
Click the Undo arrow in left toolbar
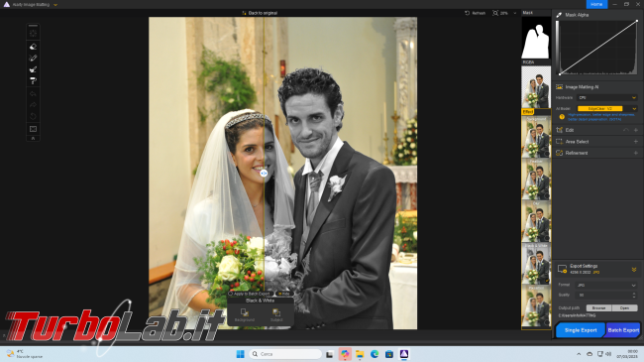click(x=34, y=94)
